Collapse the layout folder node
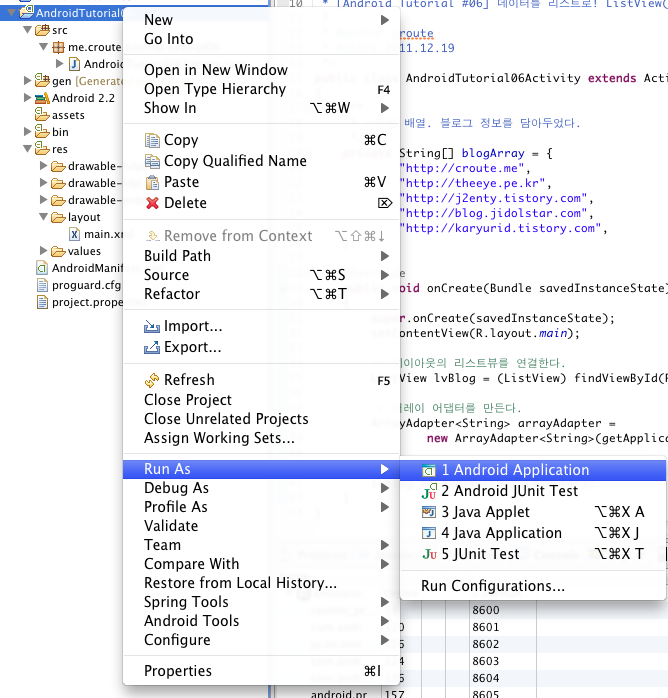Viewport: 668px width, 698px height. pos(44,217)
